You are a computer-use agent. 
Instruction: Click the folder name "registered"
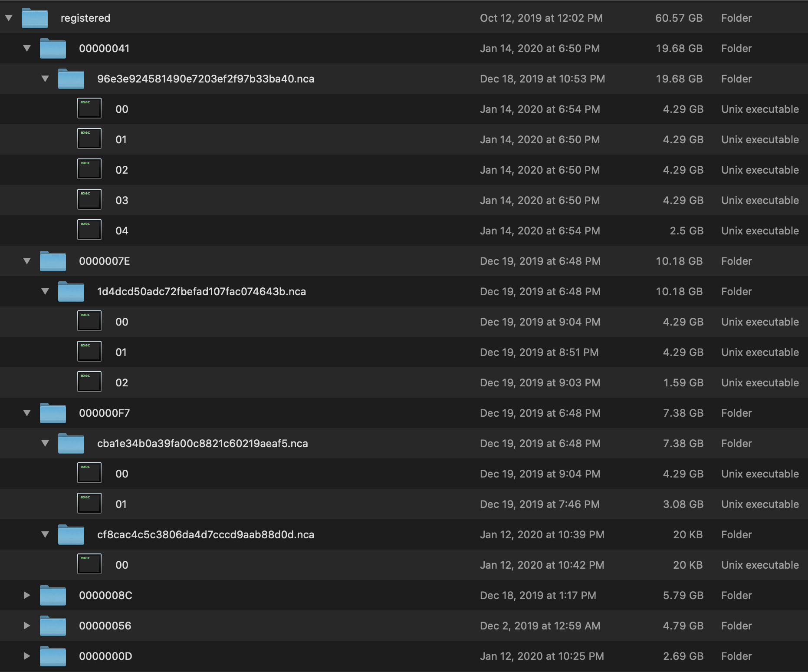click(x=85, y=18)
